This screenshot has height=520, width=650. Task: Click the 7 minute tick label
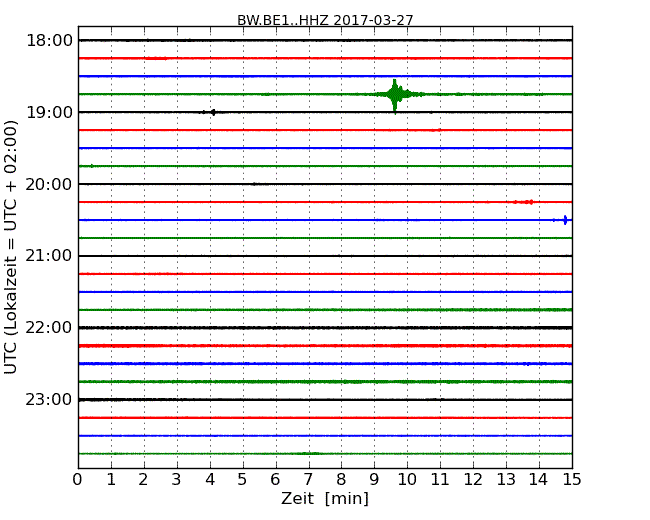[308, 479]
